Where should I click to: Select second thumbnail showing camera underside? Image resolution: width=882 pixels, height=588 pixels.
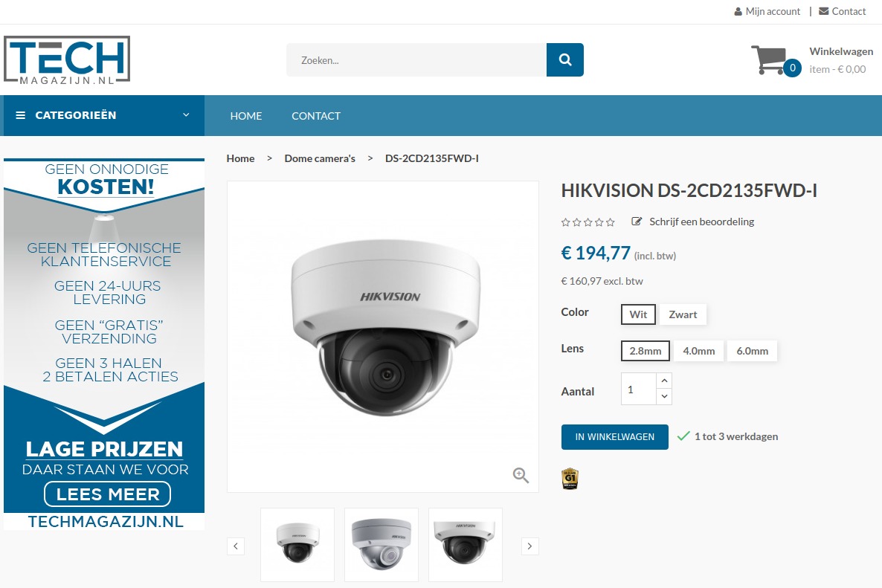(x=382, y=545)
